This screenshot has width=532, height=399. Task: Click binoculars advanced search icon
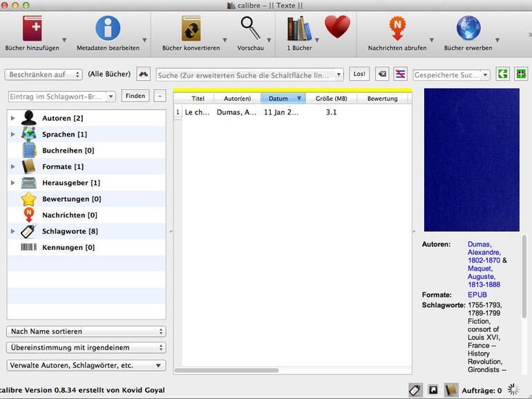tap(144, 75)
